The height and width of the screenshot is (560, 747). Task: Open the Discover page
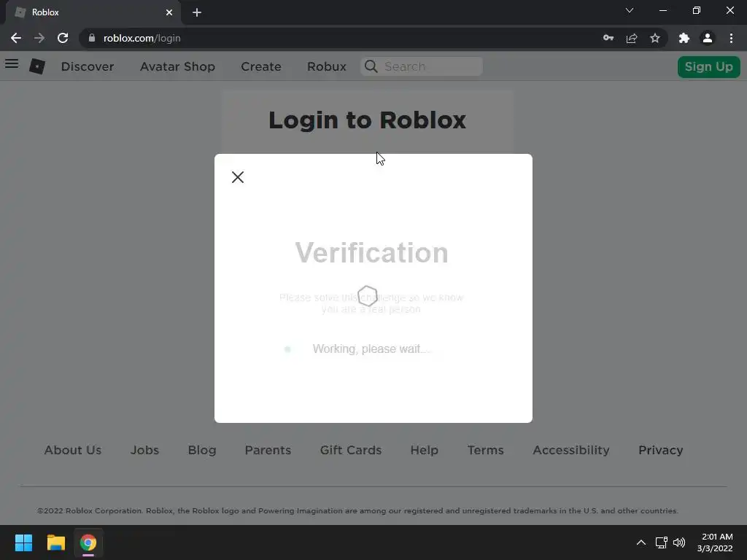coord(88,66)
